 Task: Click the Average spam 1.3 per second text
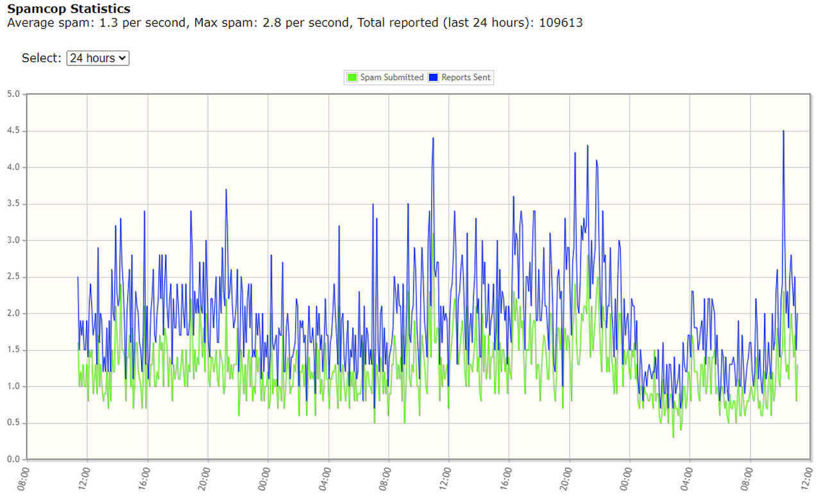pyautogui.click(x=97, y=23)
